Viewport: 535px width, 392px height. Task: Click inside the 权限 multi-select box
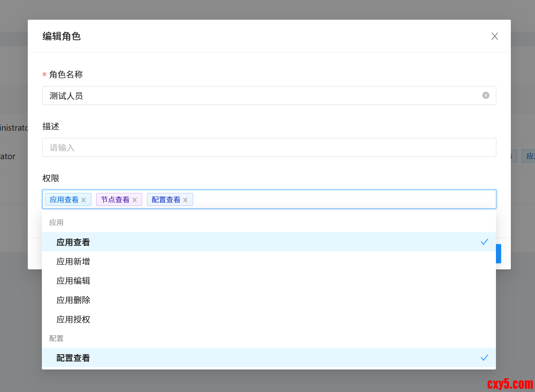pos(342,199)
